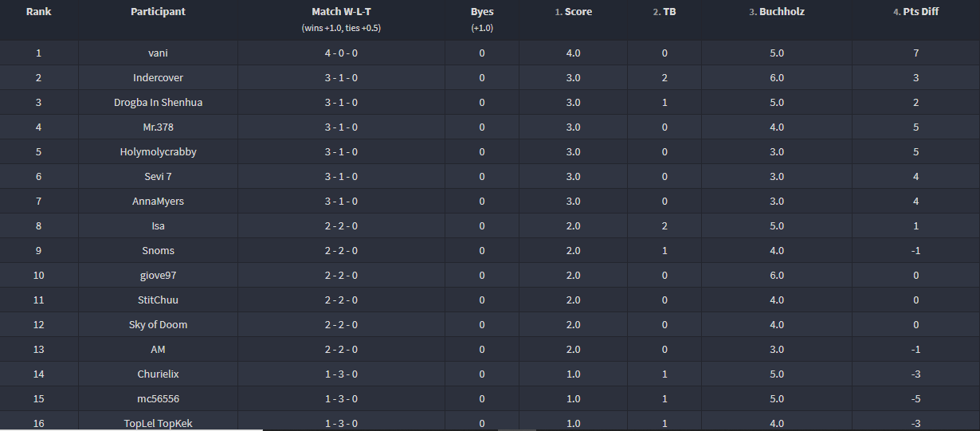Click vani's Pts Diff value 7

(916, 53)
